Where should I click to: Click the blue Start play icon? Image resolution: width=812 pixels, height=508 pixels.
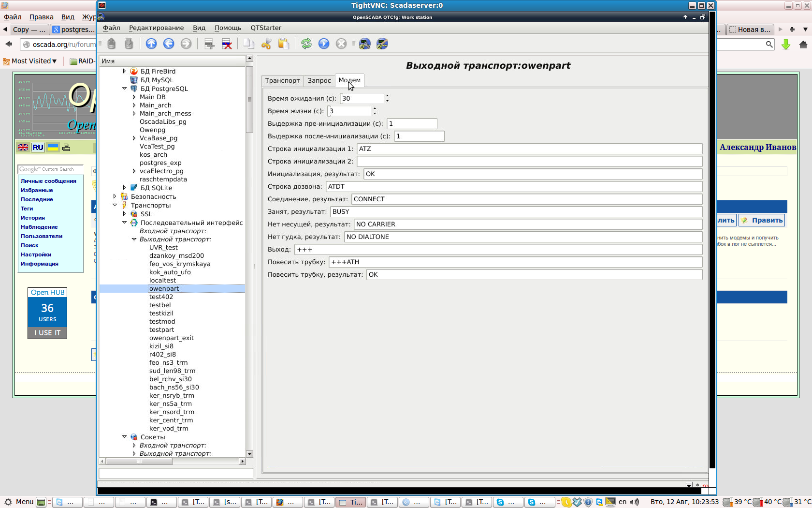click(324, 44)
